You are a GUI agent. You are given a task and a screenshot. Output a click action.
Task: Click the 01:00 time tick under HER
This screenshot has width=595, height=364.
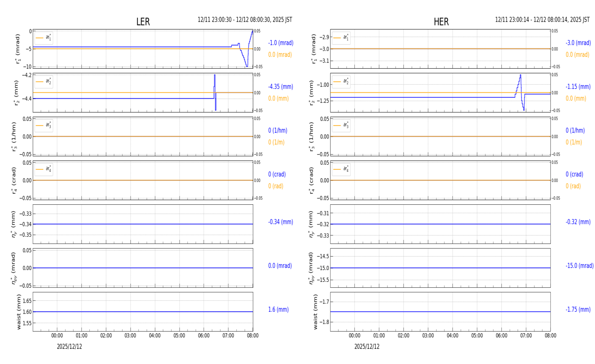pos(379,336)
